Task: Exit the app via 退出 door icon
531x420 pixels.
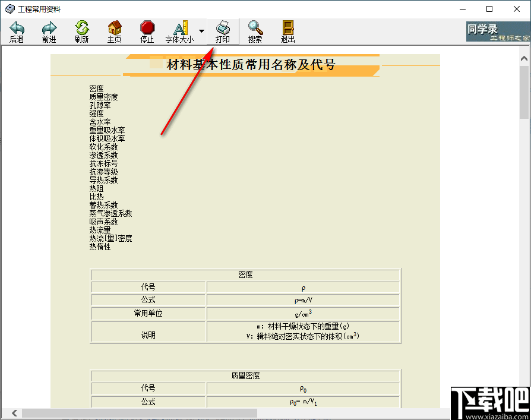Action: tap(288, 32)
